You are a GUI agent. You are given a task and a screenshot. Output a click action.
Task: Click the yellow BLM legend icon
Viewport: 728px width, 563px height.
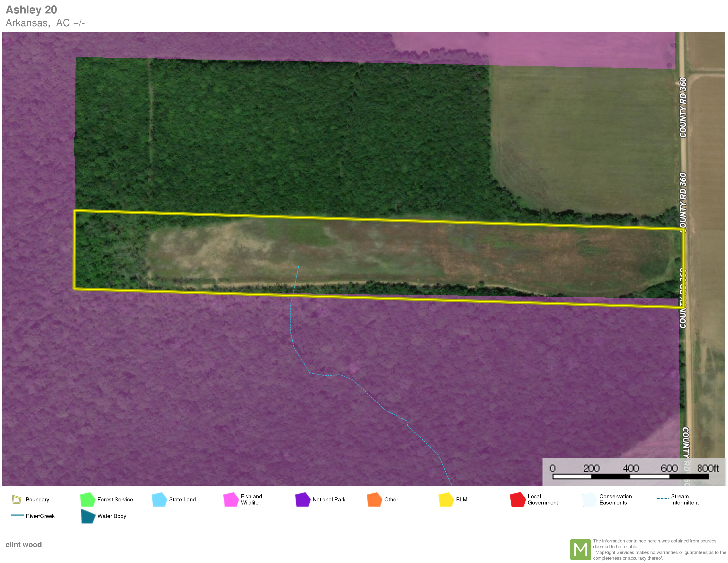pos(446,499)
